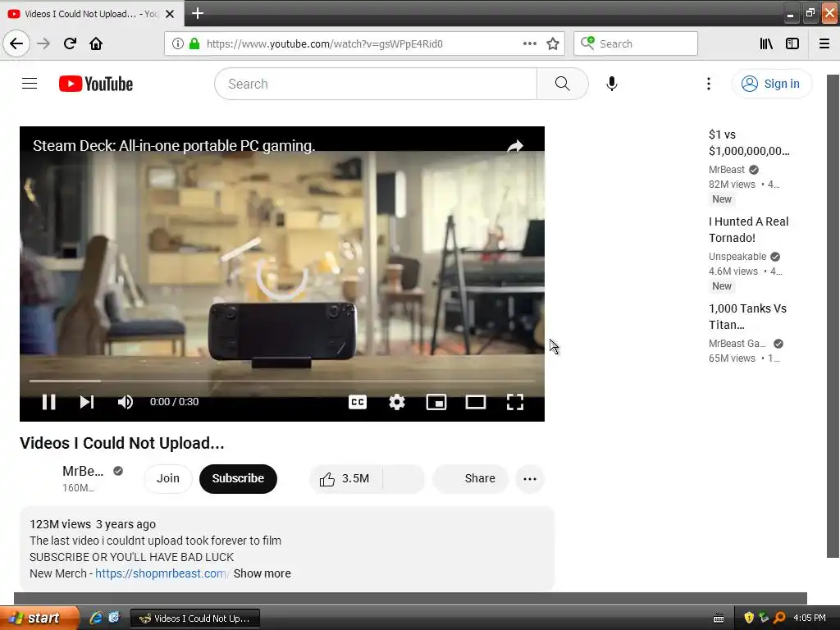Click the taskbar Videos I Could Not Up... button
The height and width of the screenshot is (630, 840).
[x=195, y=619]
